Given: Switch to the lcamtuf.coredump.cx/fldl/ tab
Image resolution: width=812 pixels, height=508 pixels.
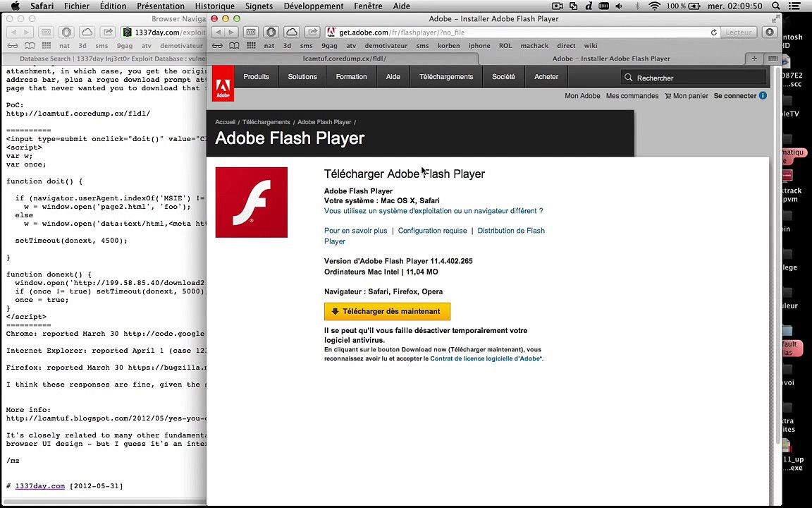Looking at the screenshot, I should [344, 59].
